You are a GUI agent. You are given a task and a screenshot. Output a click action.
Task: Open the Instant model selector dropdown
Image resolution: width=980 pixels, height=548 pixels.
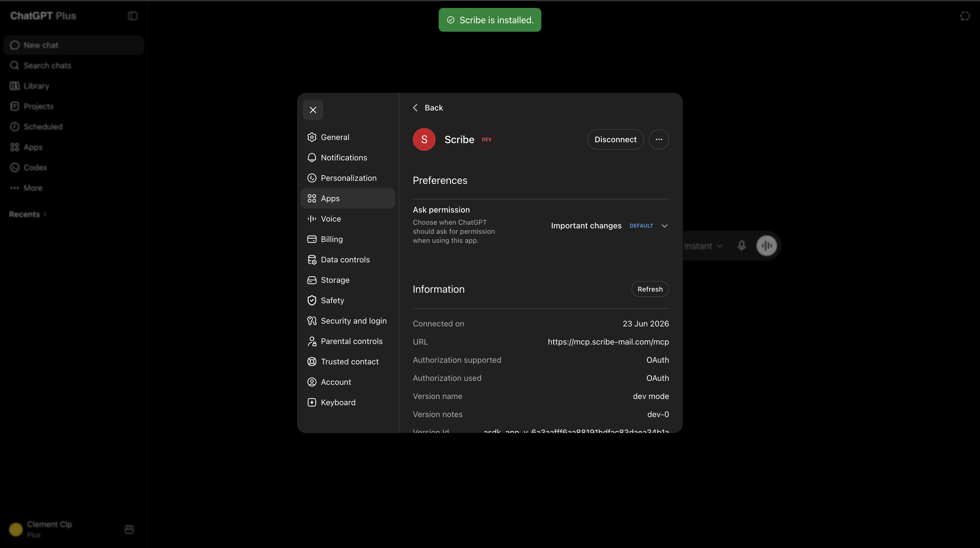703,246
